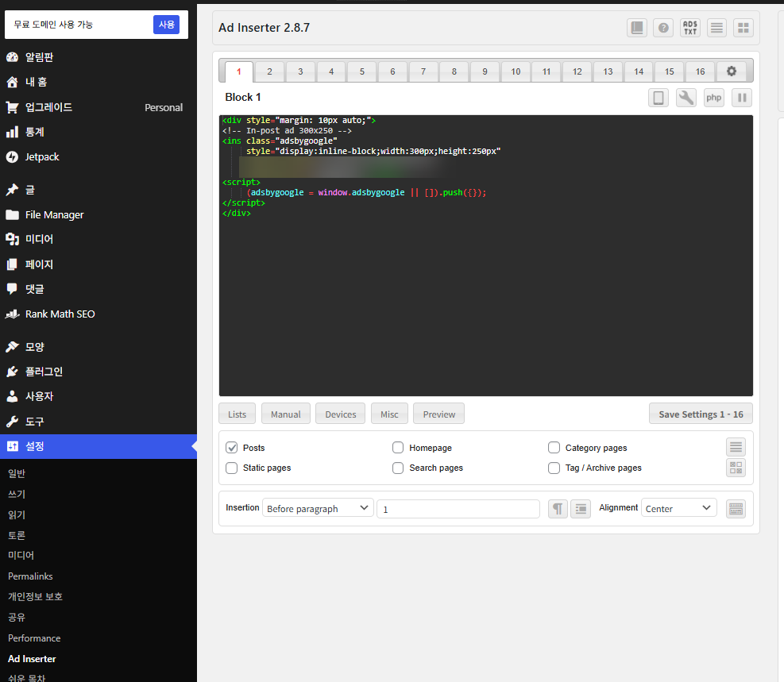
Task: Open the ADS TXT editor icon
Action: (690, 28)
